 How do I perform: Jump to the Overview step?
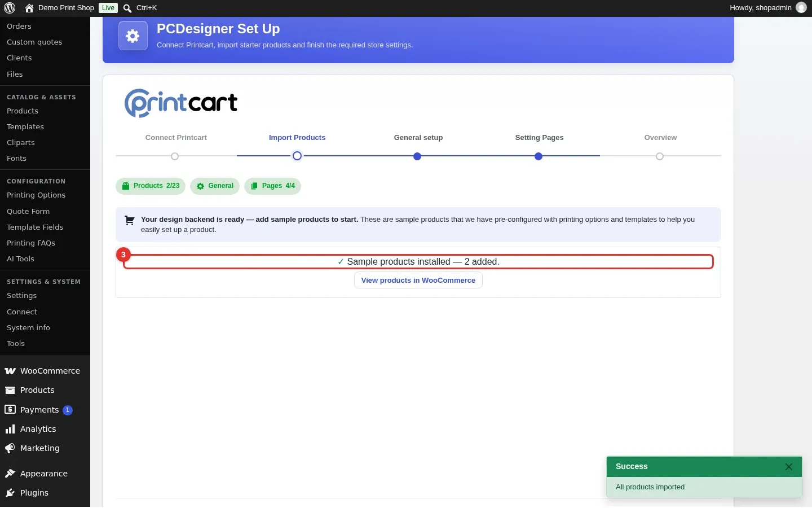[660, 138]
